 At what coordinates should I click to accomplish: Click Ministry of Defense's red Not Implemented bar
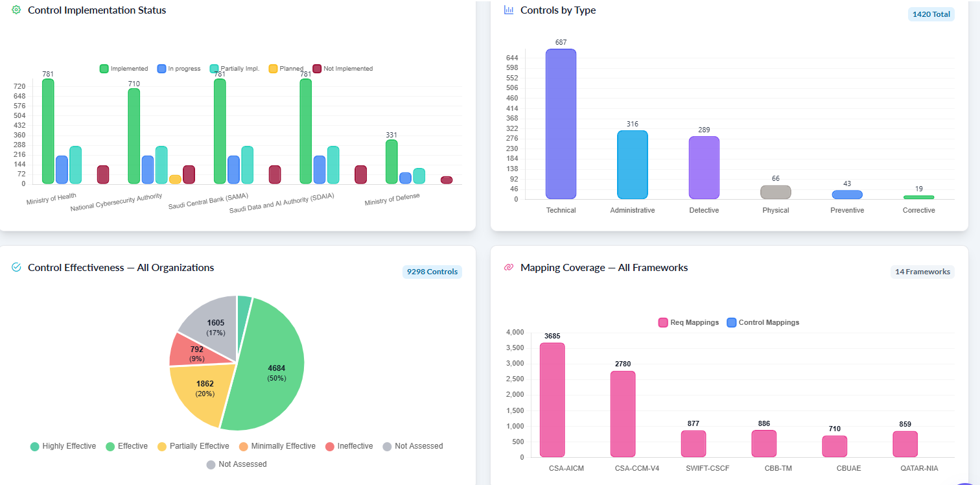pos(447,180)
